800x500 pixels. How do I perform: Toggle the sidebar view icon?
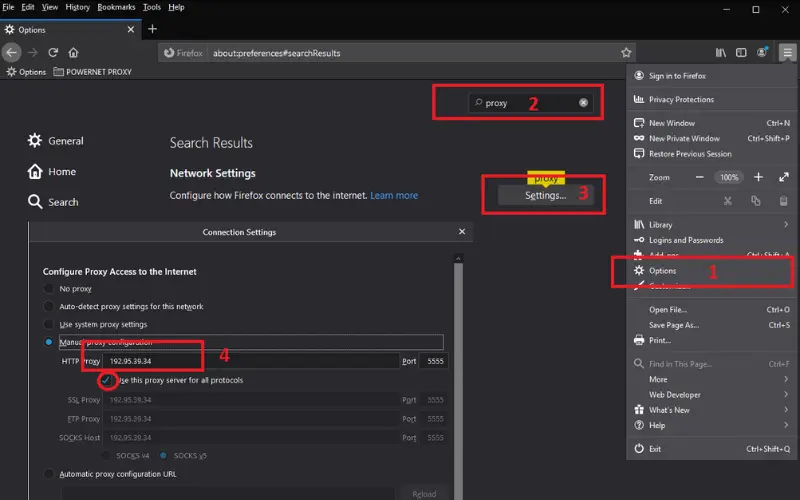pyautogui.click(x=741, y=53)
